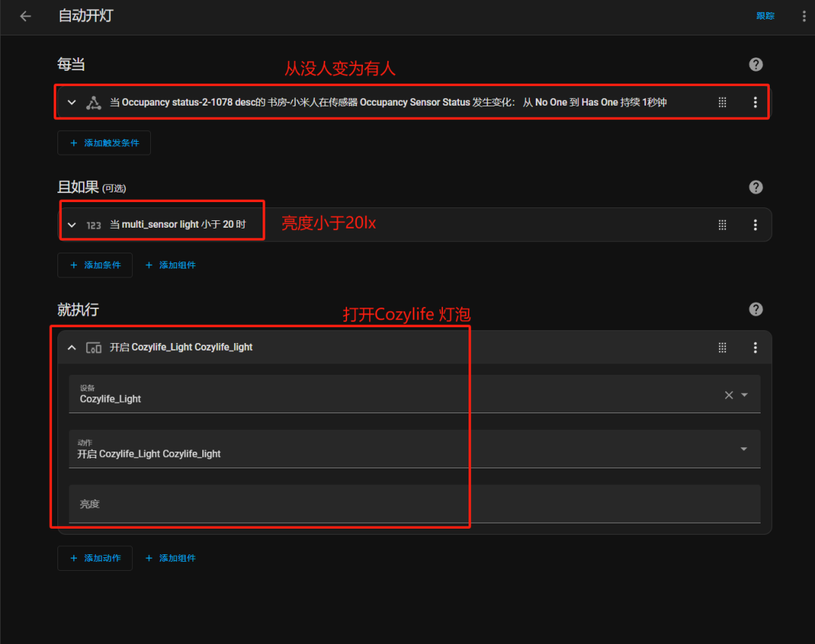Click the Occupancy Sensor Status trigger text

389,103
